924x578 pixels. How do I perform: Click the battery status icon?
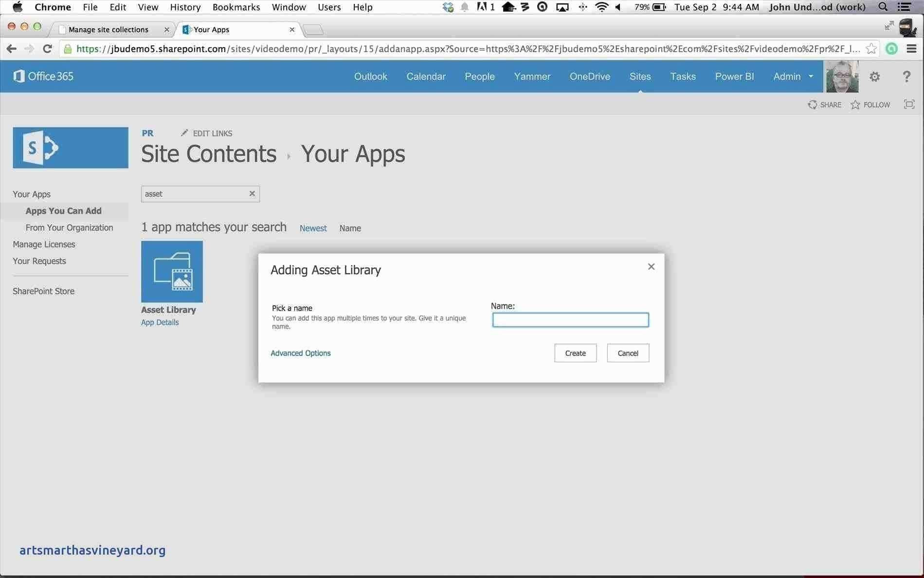click(659, 7)
